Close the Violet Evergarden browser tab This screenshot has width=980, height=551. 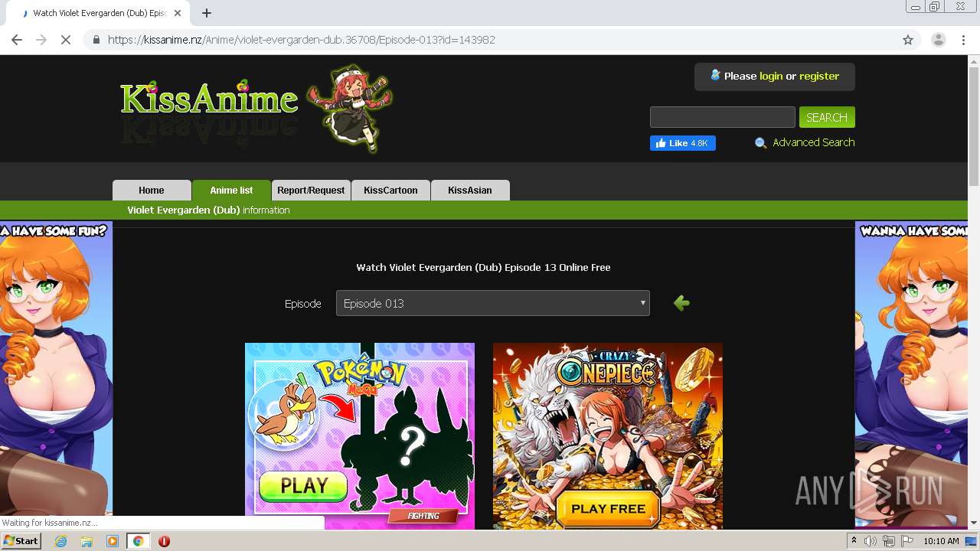click(x=179, y=13)
